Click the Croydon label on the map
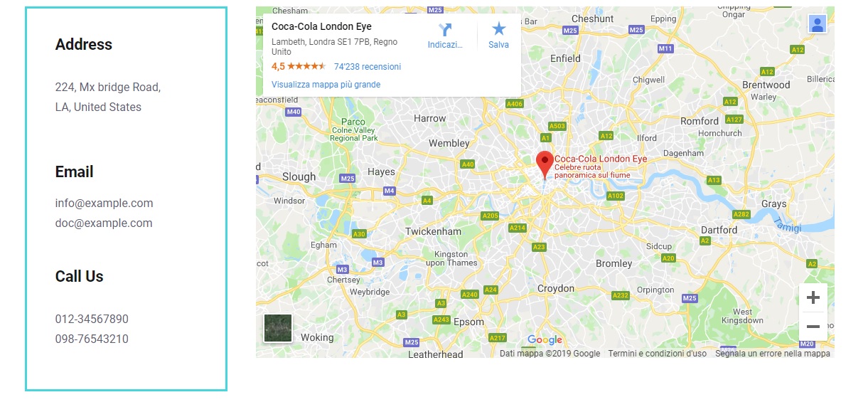The image size is (868, 407). [x=556, y=288]
